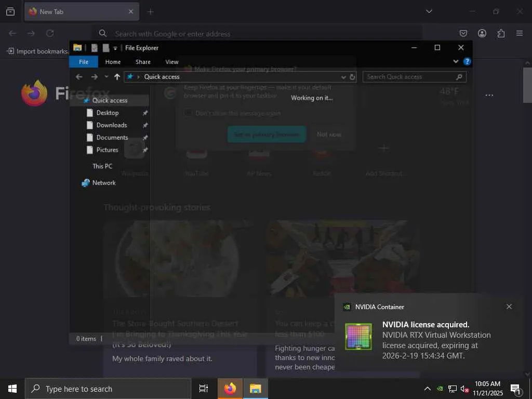Screen dimensions: 532x399
Task: Open Desktop in the navigation pane
Action: pos(108,113)
